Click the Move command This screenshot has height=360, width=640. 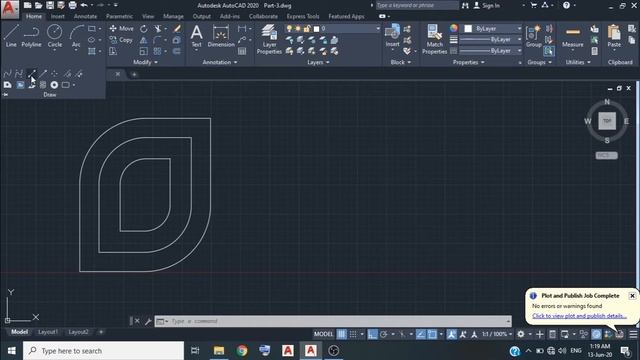pyautogui.click(x=122, y=29)
